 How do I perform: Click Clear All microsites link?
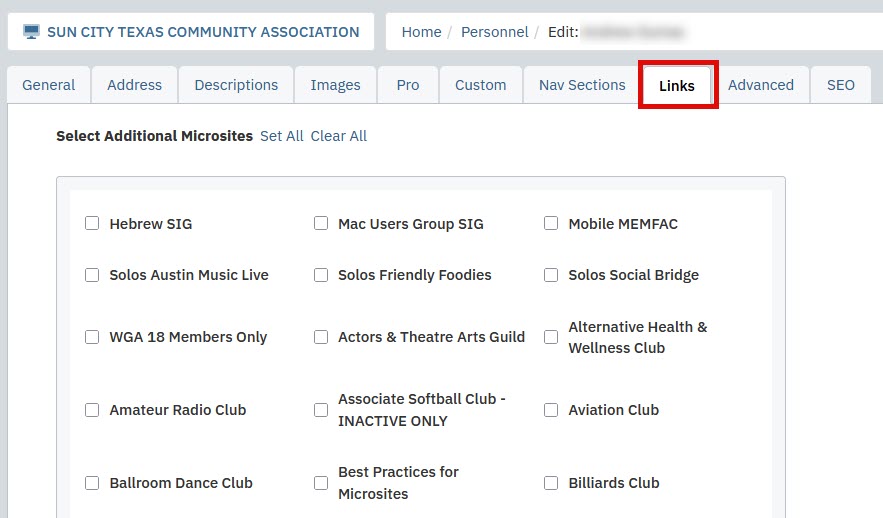tap(338, 136)
